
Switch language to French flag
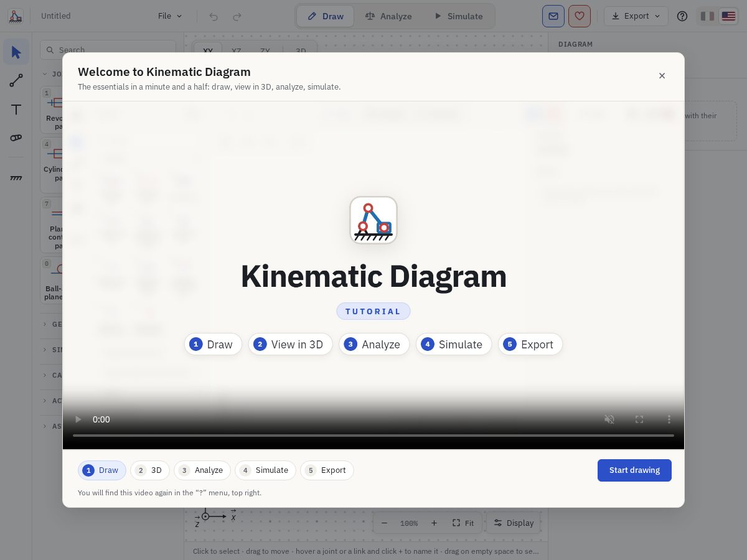point(707,16)
